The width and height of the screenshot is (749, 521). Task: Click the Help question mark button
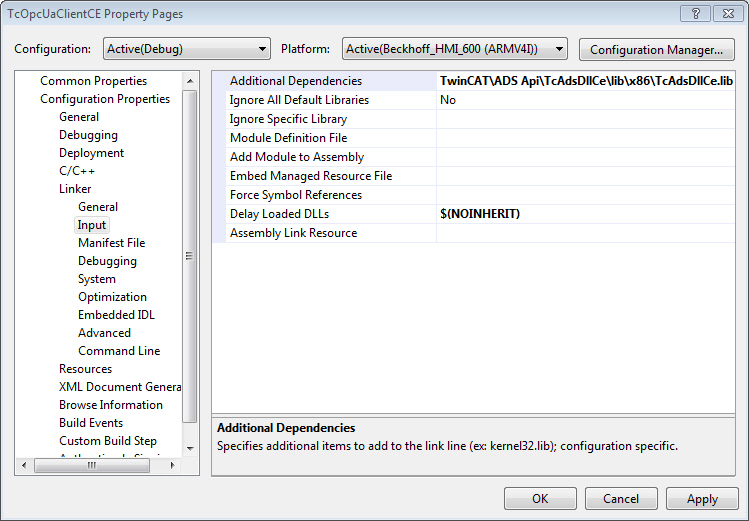pos(695,13)
